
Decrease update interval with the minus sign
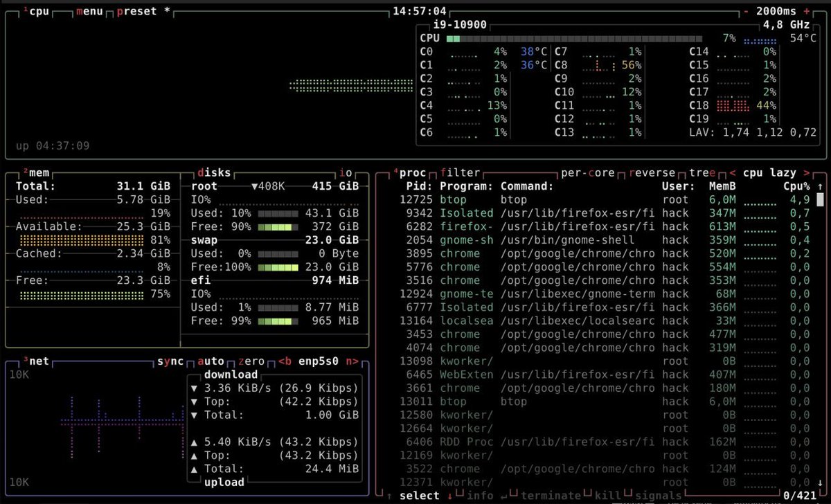point(747,12)
